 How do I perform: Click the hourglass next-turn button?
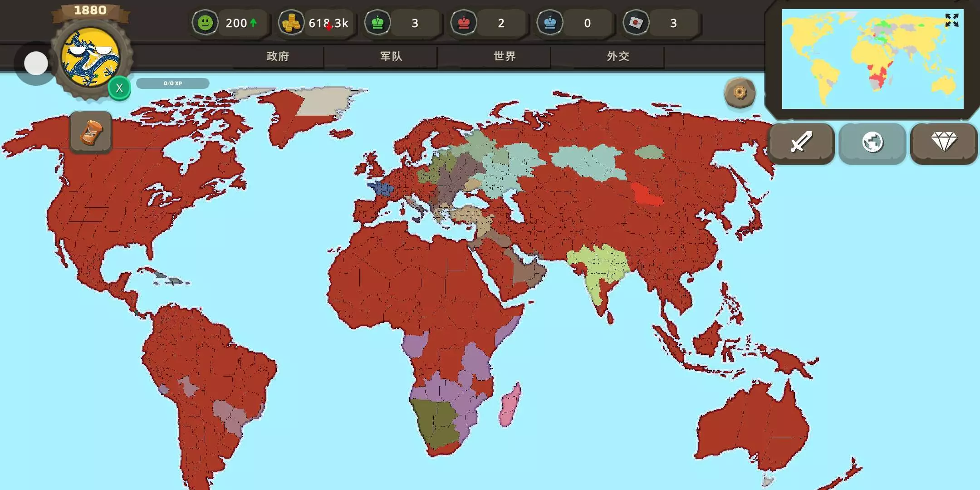point(91,132)
